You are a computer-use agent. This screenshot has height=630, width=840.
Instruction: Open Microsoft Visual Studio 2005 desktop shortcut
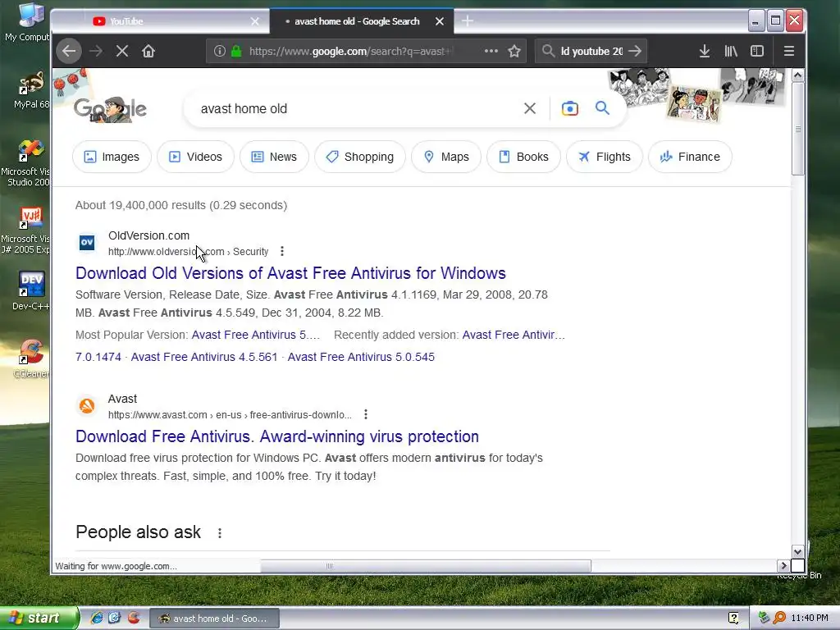pyautogui.click(x=25, y=163)
